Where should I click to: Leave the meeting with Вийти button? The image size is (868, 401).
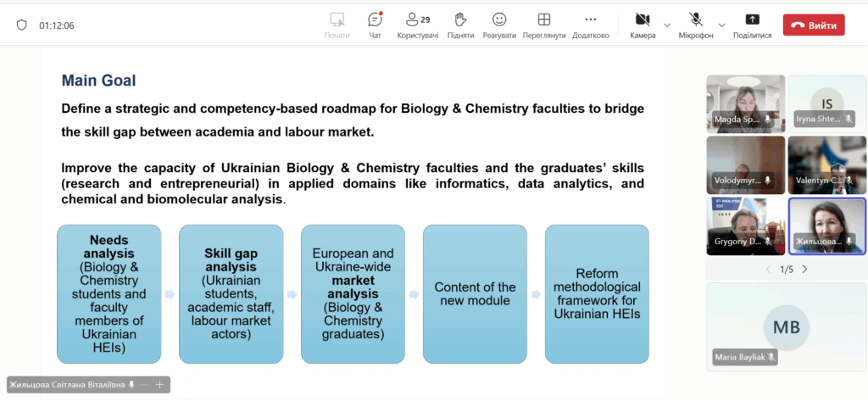point(814,25)
